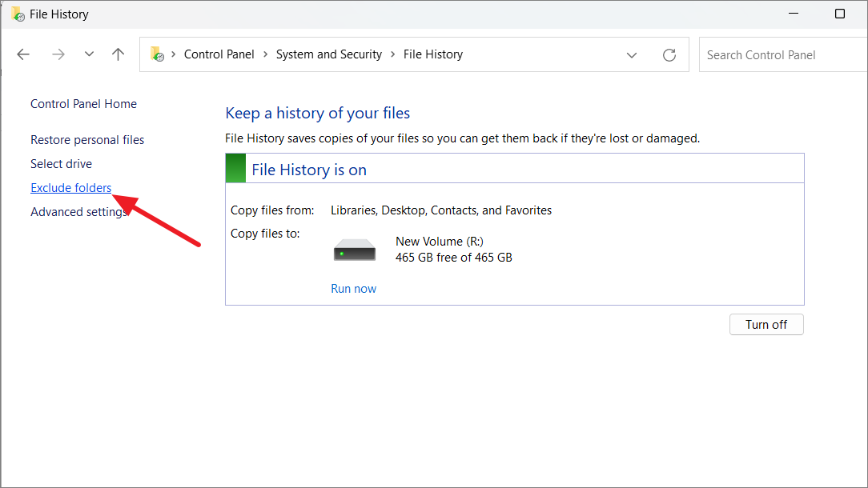The width and height of the screenshot is (868, 488).
Task: Expand the recent locations dropdown next to navigation arrows
Action: pyautogui.click(x=89, y=54)
